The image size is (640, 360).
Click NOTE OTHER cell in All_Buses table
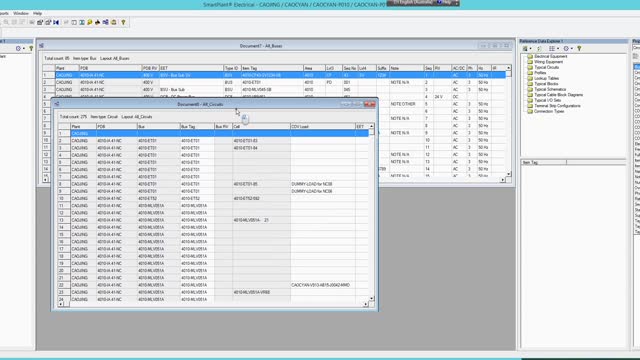(406, 104)
